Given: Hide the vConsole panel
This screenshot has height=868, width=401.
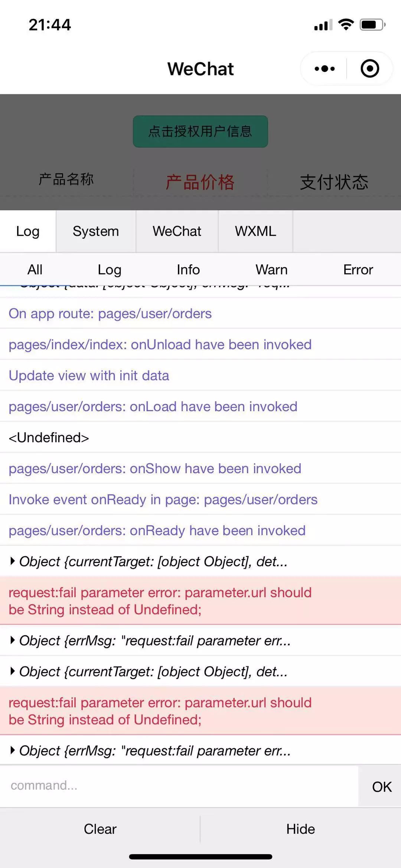Looking at the screenshot, I should pyautogui.click(x=301, y=829).
